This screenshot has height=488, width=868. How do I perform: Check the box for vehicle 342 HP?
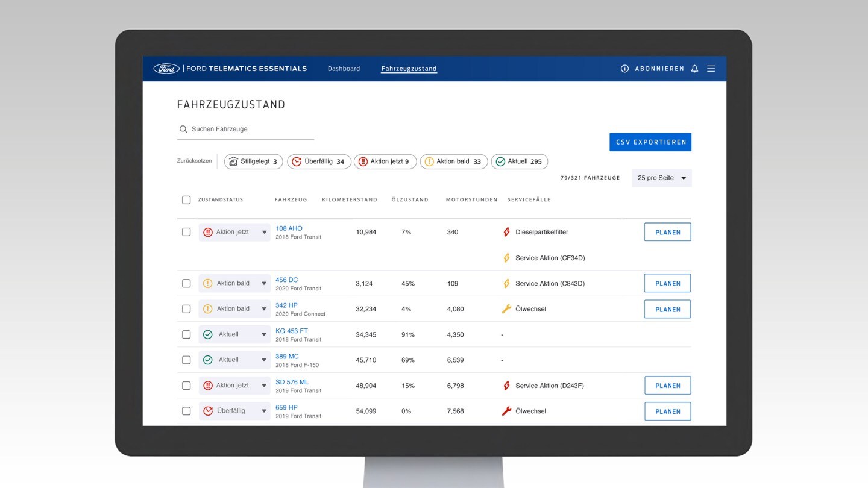click(x=186, y=308)
